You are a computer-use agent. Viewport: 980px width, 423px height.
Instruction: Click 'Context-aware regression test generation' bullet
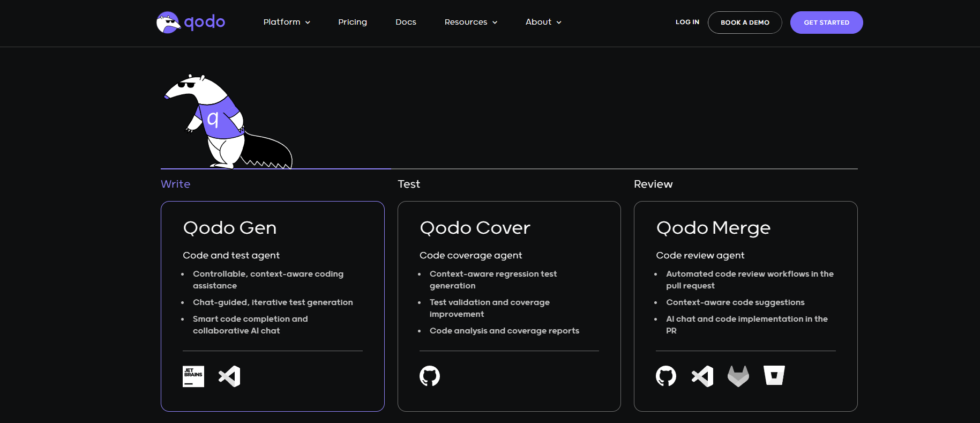point(493,280)
